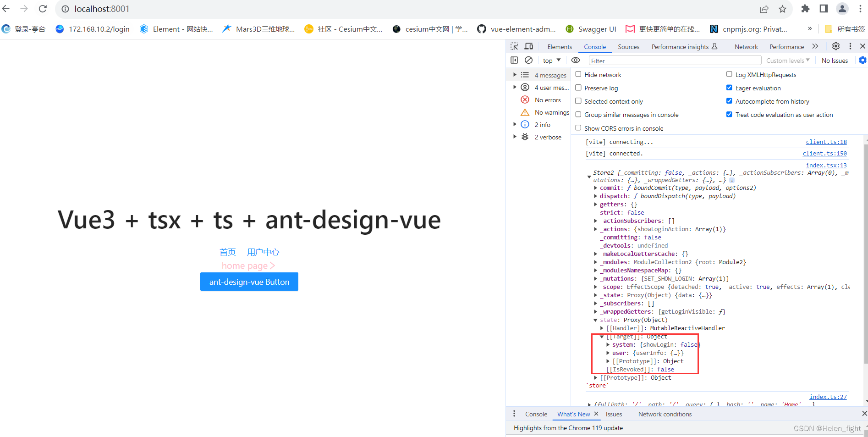Expand the 2 verbose sidebar group
The height and width of the screenshot is (437, 868).
point(515,137)
